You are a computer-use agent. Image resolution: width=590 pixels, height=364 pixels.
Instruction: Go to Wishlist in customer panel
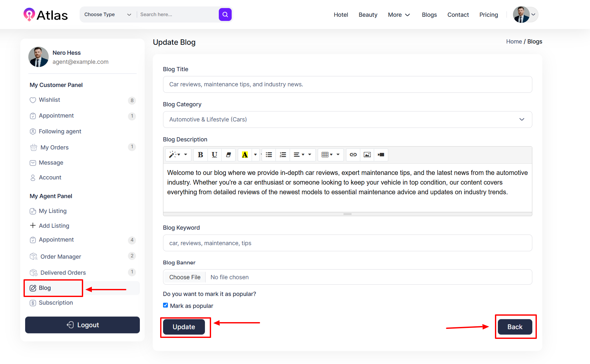(x=49, y=100)
